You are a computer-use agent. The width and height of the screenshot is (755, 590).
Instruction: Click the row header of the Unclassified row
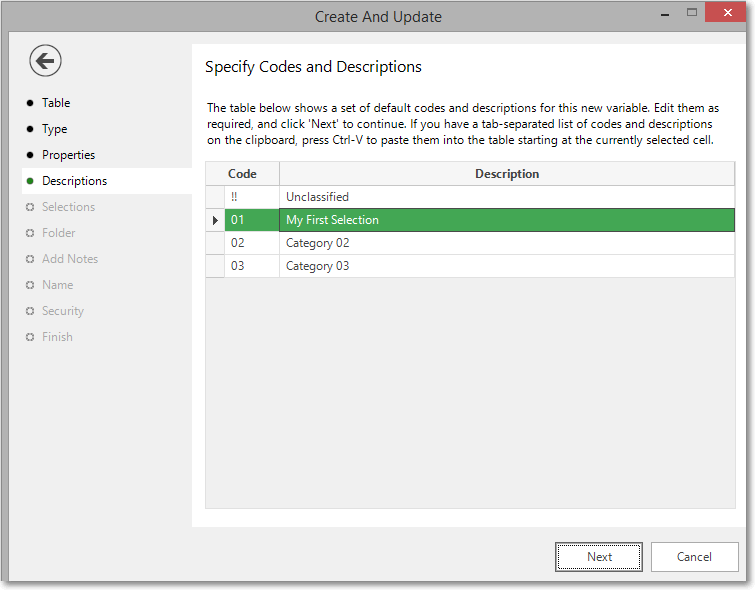coord(215,197)
